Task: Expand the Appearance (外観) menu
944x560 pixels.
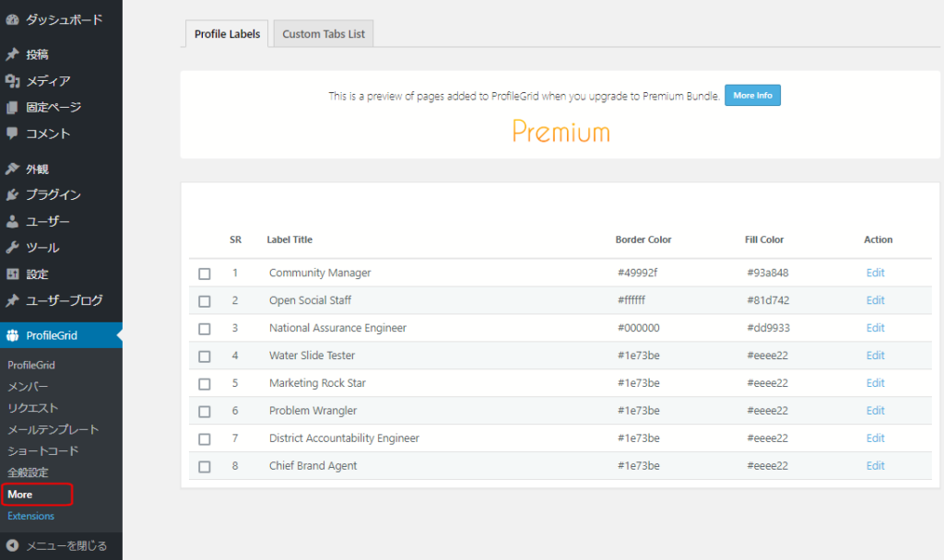Action: coord(37,169)
